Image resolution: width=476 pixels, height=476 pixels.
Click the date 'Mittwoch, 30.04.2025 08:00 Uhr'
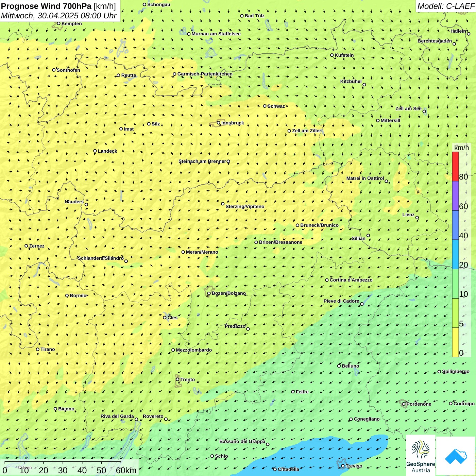click(59, 16)
